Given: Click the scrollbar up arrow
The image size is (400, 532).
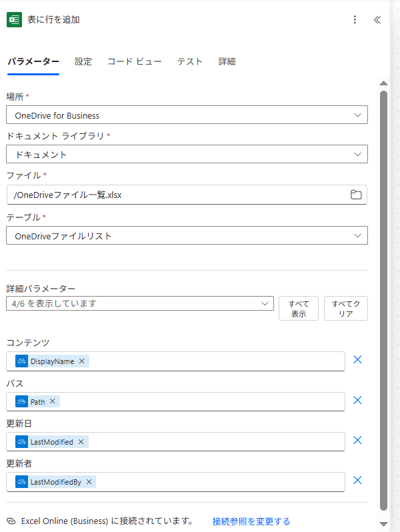Looking at the screenshot, I should [384, 83].
